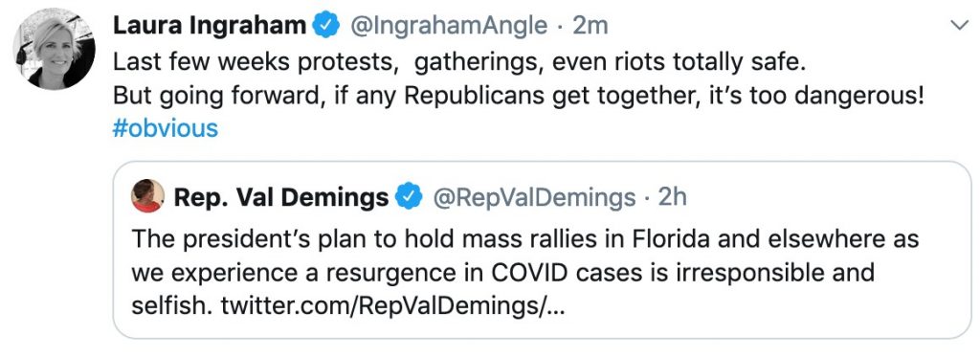
Task: Open Laura Ingraham's profile photo
Action: [x=55, y=50]
